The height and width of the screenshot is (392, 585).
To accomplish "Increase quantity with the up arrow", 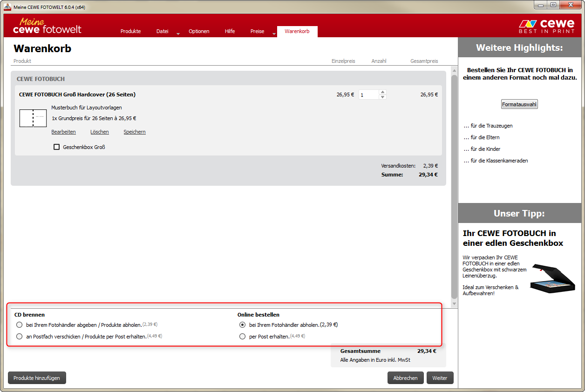I will (x=382, y=92).
